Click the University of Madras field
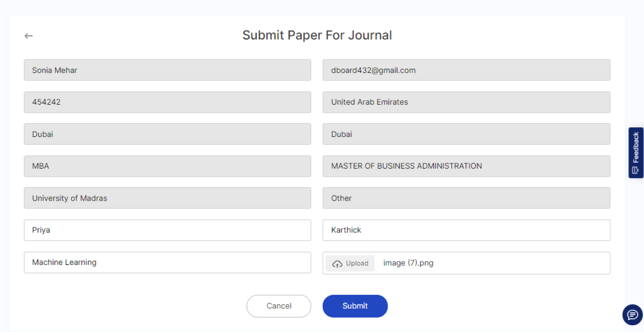The height and width of the screenshot is (332, 644). pyautogui.click(x=167, y=198)
